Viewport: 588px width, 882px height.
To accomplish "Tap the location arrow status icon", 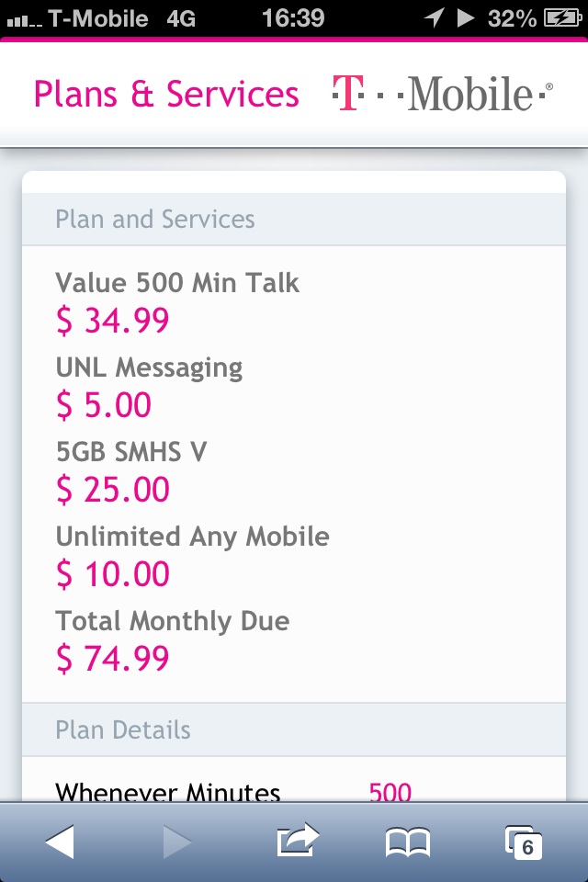I will click(x=435, y=17).
